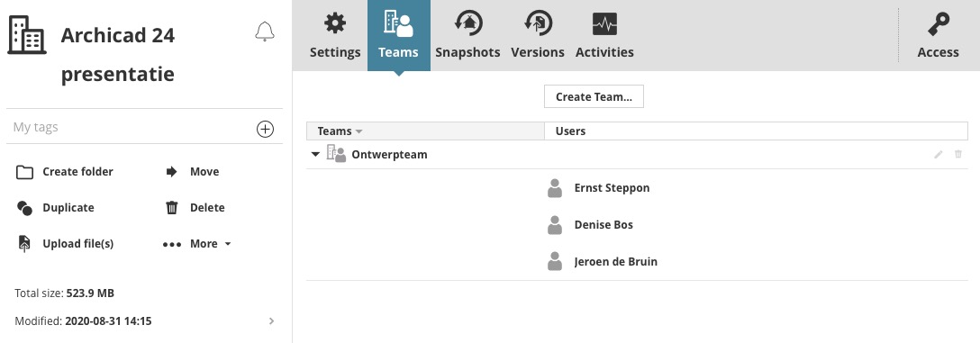
Task: Edit Ontwerpteam with the pencil icon
Action: click(x=939, y=154)
